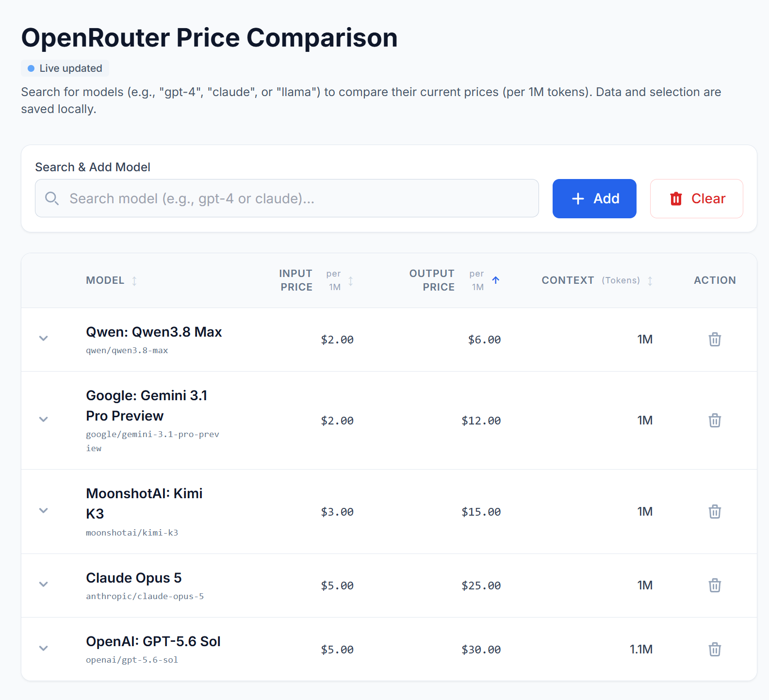
Task: Click Gemini 3.1 Pro input price $2.00
Action: click(337, 421)
